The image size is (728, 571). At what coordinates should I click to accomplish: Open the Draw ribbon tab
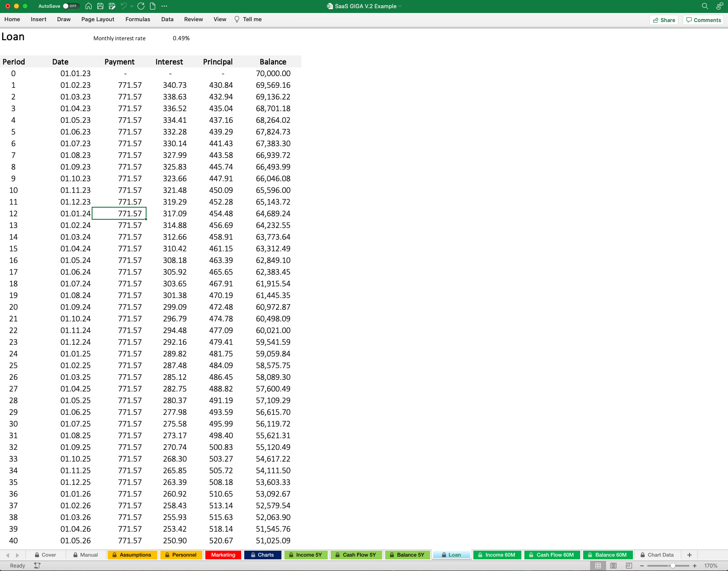(x=64, y=19)
